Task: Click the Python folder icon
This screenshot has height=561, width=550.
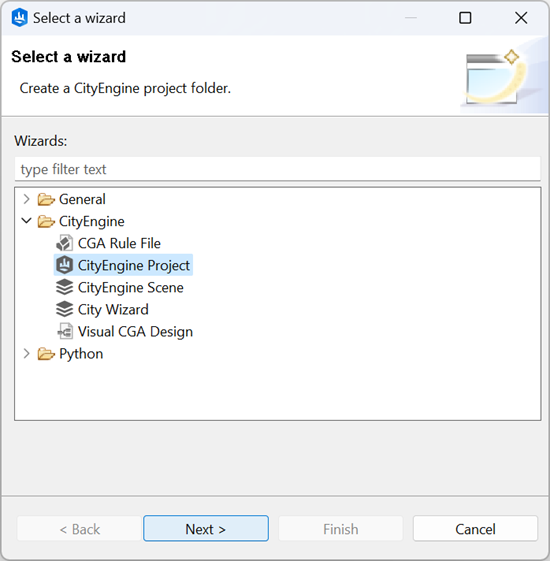Action: click(x=46, y=354)
